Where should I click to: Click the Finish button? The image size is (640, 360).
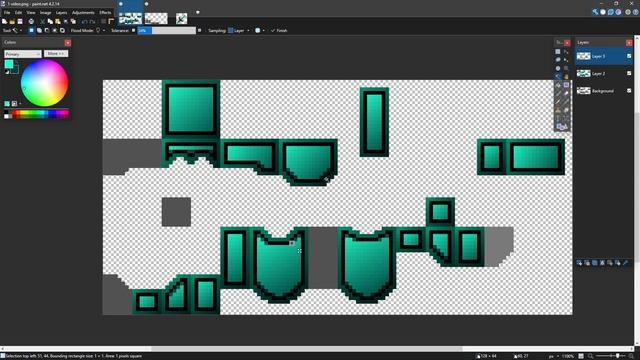(x=279, y=30)
